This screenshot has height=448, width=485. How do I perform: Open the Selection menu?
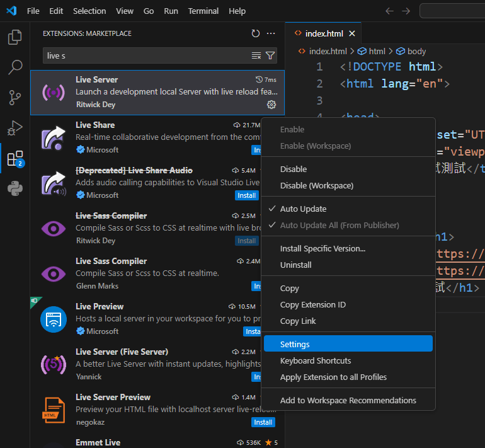(x=89, y=11)
